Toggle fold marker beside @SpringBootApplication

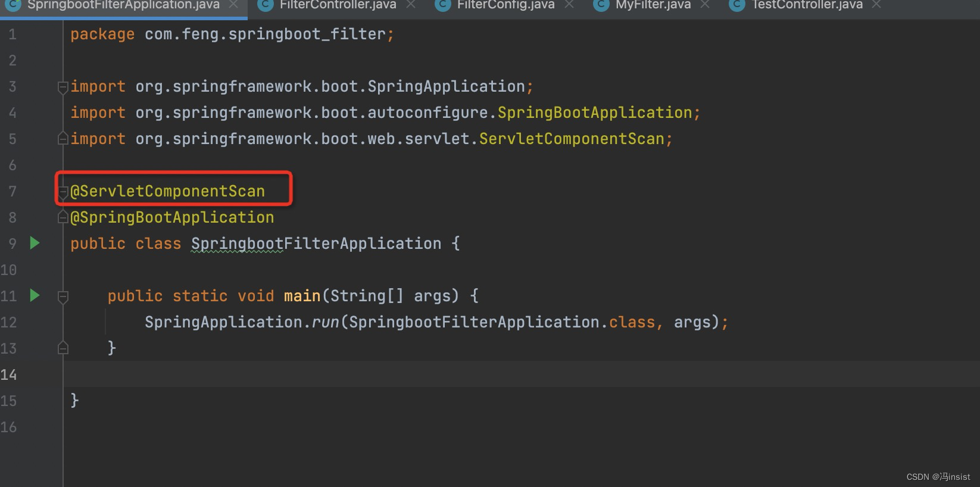click(63, 218)
